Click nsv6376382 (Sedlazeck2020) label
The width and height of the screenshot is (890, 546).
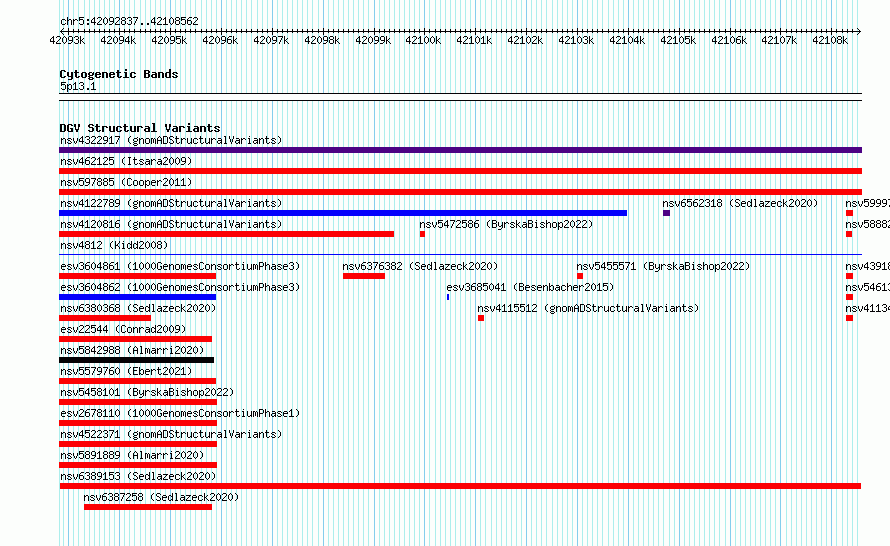pyautogui.click(x=420, y=266)
